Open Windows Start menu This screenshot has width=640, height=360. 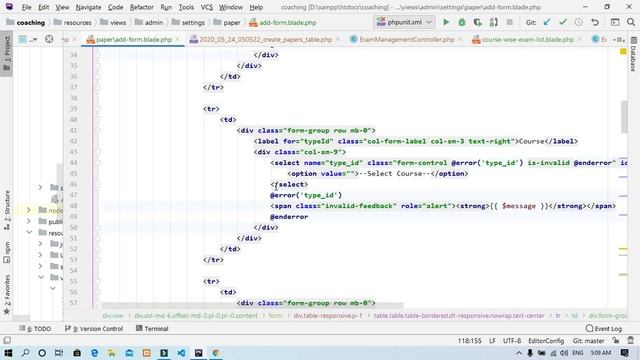(8, 353)
